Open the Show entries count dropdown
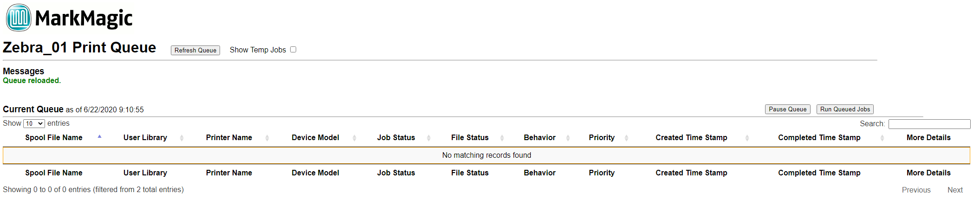Screen dimensions: 980x206 tap(34, 123)
